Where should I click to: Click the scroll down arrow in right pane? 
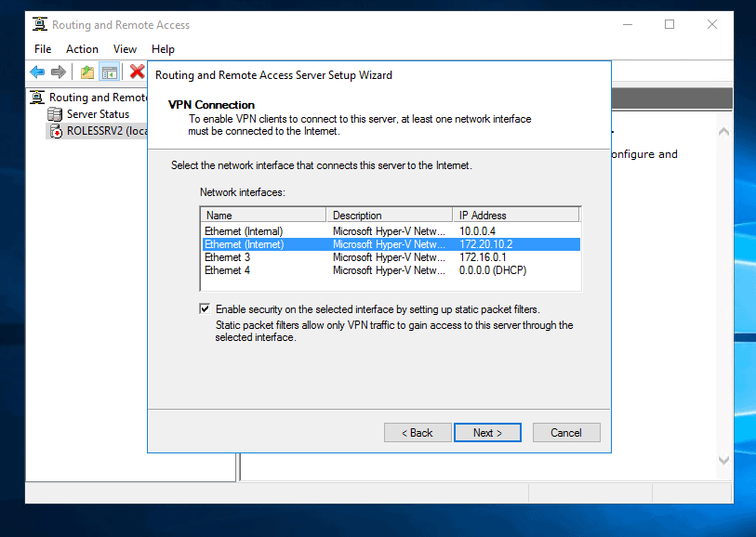(x=724, y=461)
